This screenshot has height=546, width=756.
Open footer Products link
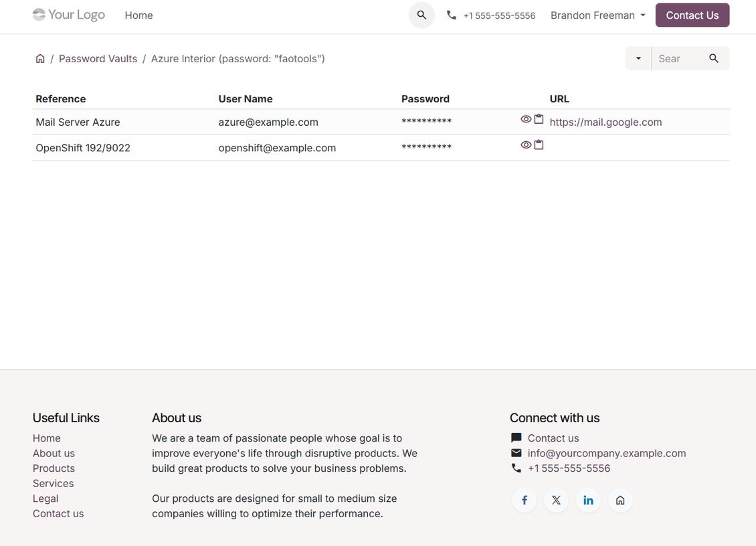[x=54, y=468]
